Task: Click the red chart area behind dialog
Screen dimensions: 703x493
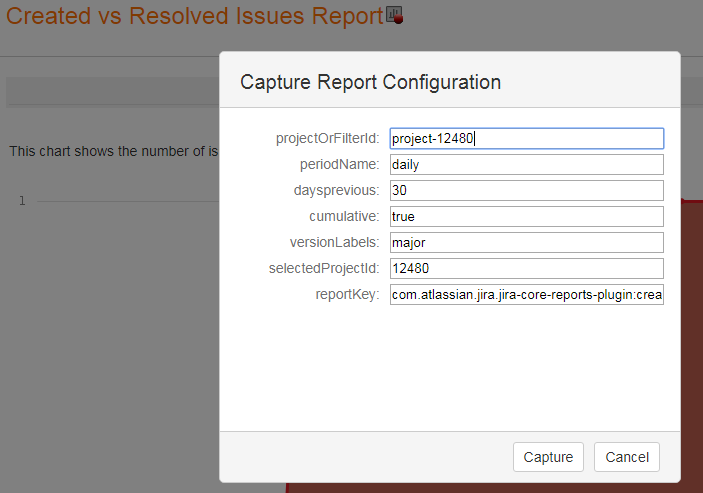Action: [x=691, y=350]
